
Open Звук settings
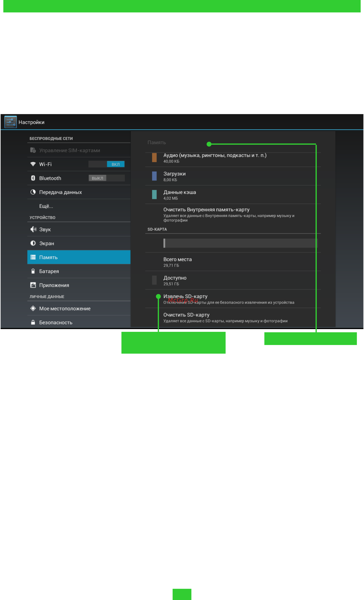79,229
